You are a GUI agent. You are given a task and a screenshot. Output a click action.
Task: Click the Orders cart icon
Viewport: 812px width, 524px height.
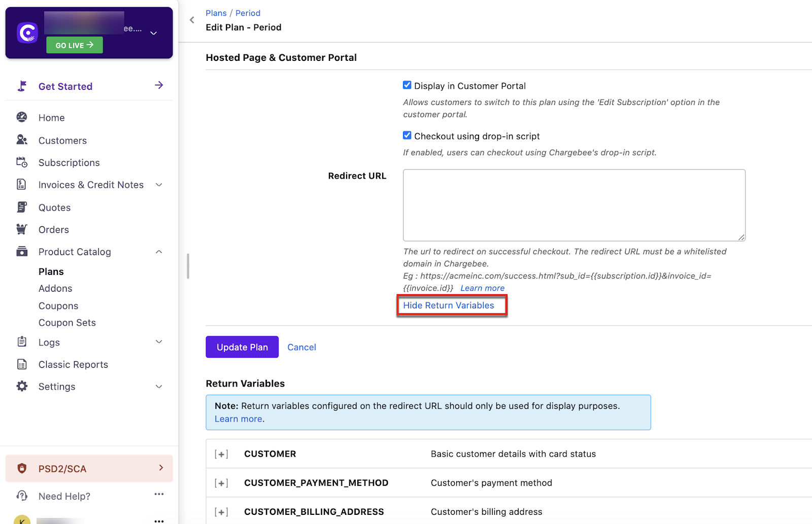tap(22, 229)
